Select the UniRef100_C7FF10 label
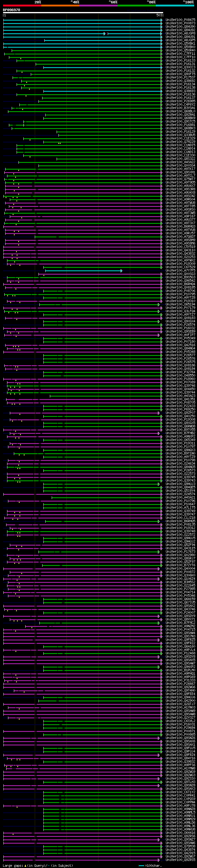The width and height of the screenshot is (197, 868). click(x=180, y=57)
